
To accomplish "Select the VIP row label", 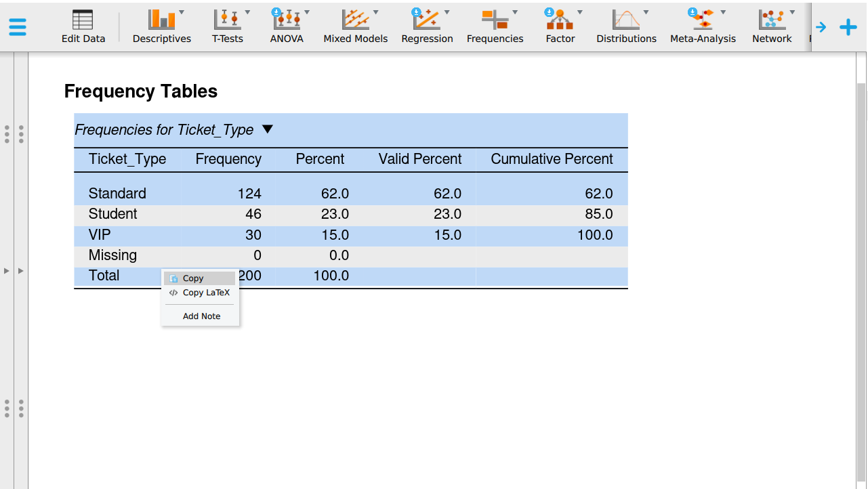I will (x=100, y=235).
